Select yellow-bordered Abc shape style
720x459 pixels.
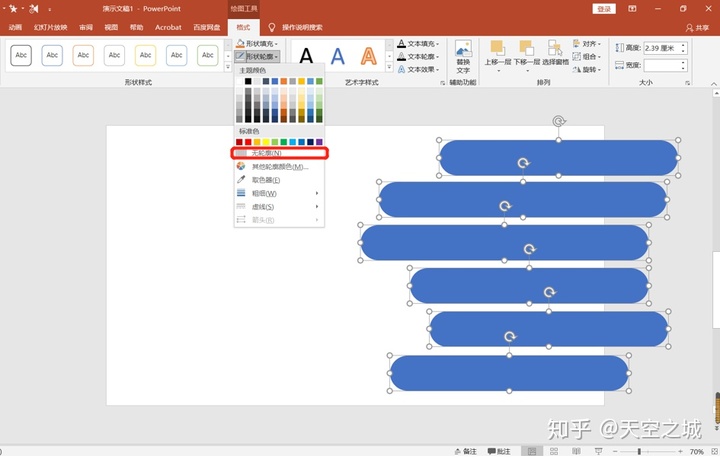click(x=146, y=56)
